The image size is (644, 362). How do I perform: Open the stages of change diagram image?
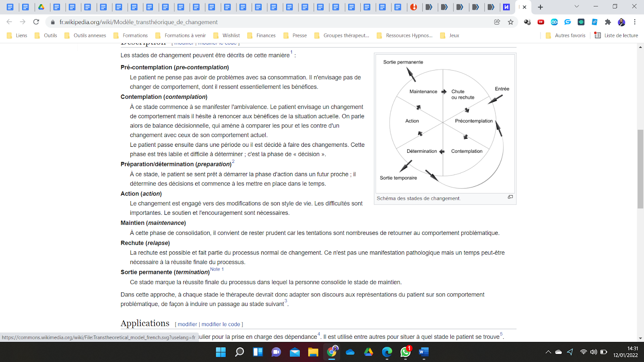(x=445, y=124)
